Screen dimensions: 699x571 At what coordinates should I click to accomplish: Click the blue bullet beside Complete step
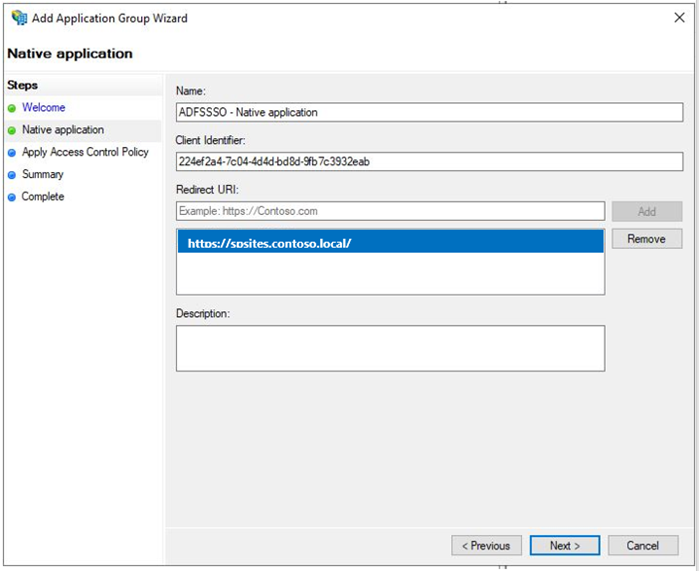12,197
